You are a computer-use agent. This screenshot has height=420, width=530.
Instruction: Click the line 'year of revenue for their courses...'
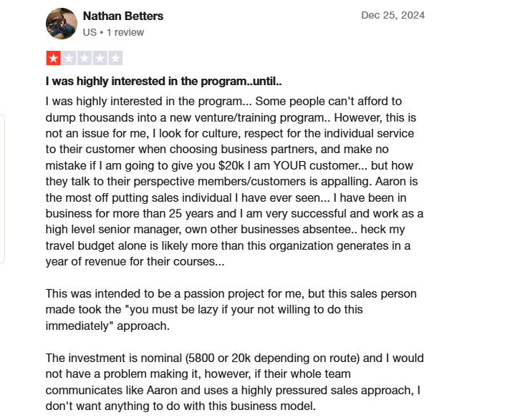coord(135,262)
